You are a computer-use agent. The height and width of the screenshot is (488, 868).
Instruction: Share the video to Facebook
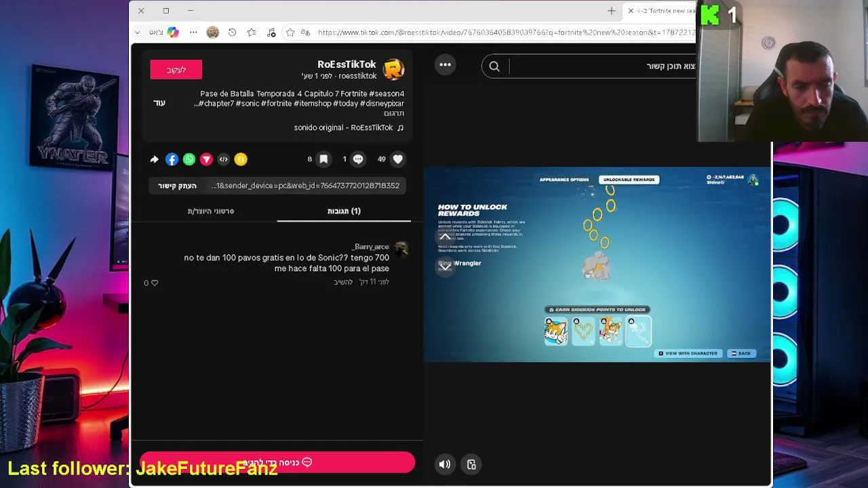pos(172,159)
